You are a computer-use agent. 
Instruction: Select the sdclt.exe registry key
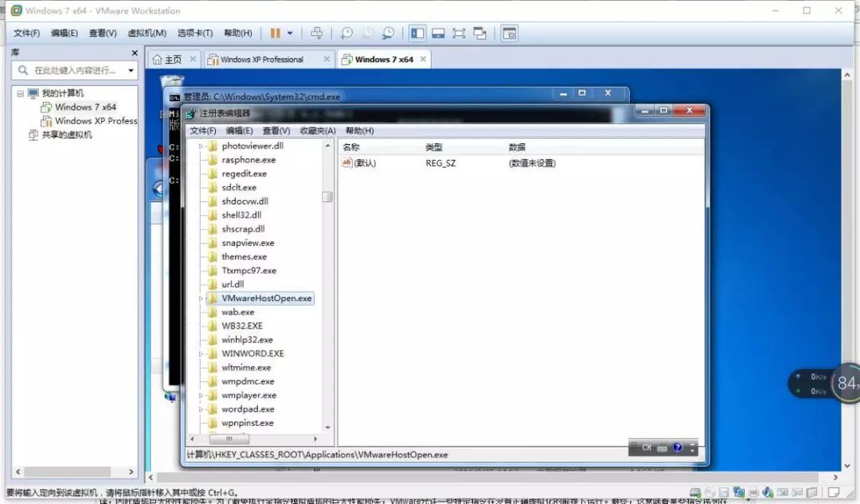point(239,188)
